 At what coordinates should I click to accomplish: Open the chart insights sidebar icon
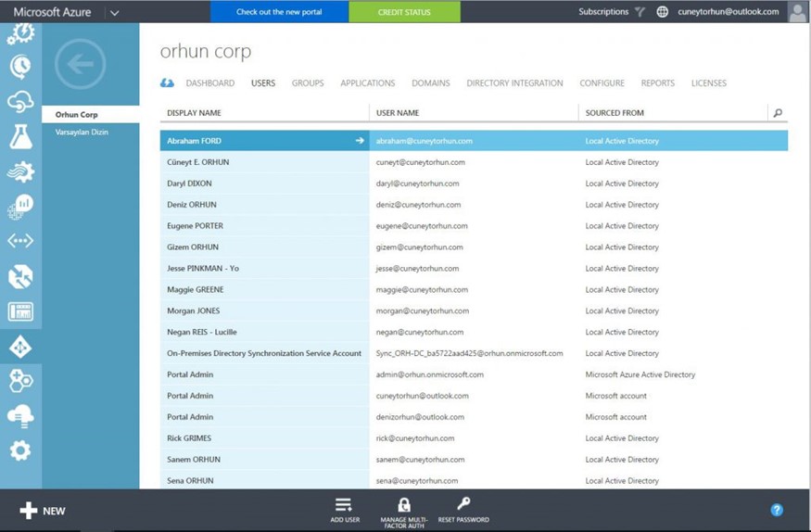20,207
